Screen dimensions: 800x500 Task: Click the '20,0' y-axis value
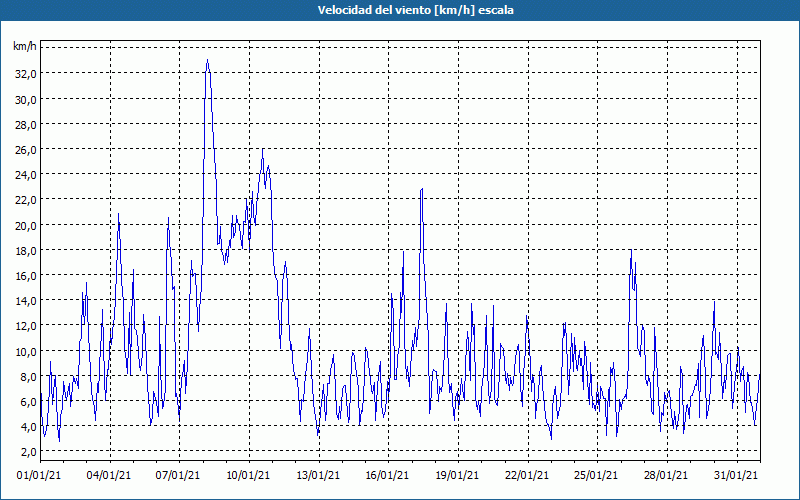[26, 226]
